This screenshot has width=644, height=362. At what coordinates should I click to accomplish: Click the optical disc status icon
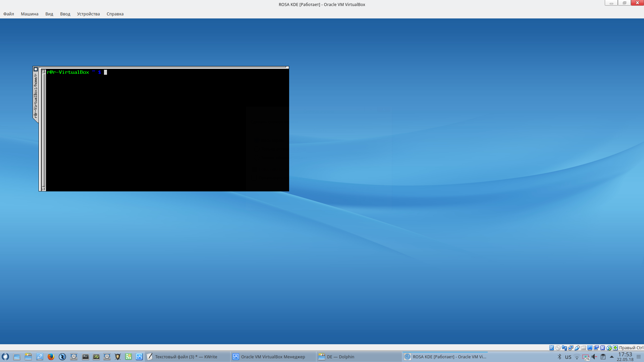(558, 348)
